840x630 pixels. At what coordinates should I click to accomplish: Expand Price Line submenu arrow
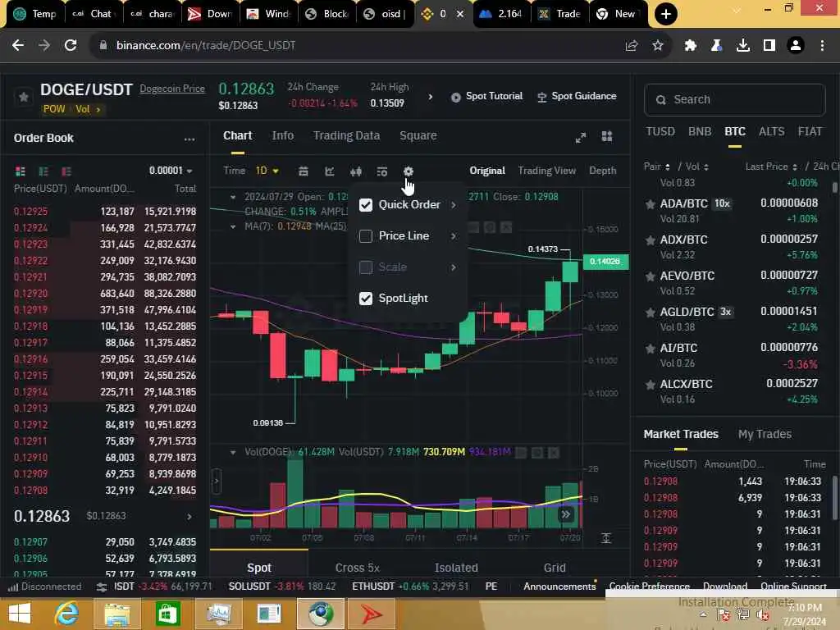[x=453, y=236]
